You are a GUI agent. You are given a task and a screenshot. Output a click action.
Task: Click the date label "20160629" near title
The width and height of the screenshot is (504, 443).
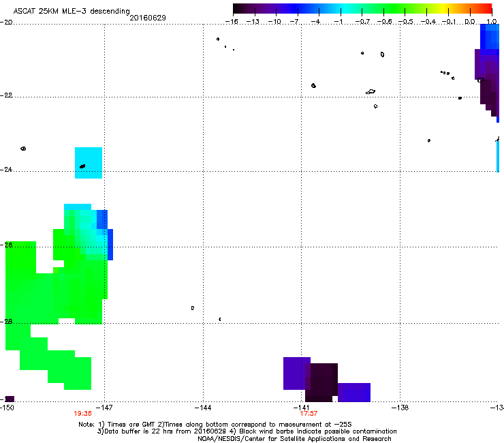(148, 18)
